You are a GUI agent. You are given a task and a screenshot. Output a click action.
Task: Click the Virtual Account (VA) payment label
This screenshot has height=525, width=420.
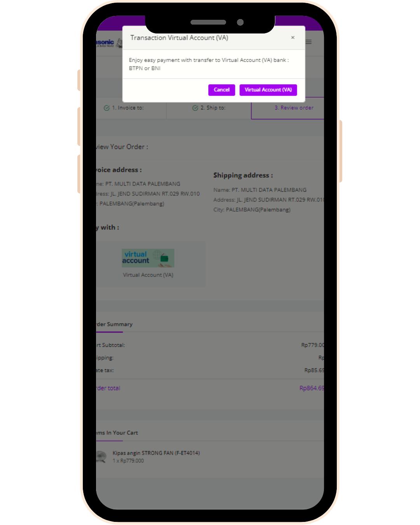point(148,275)
